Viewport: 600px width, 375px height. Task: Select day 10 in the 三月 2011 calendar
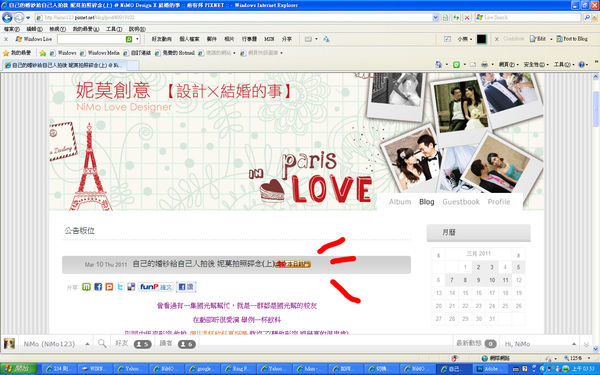click(492, 280)
